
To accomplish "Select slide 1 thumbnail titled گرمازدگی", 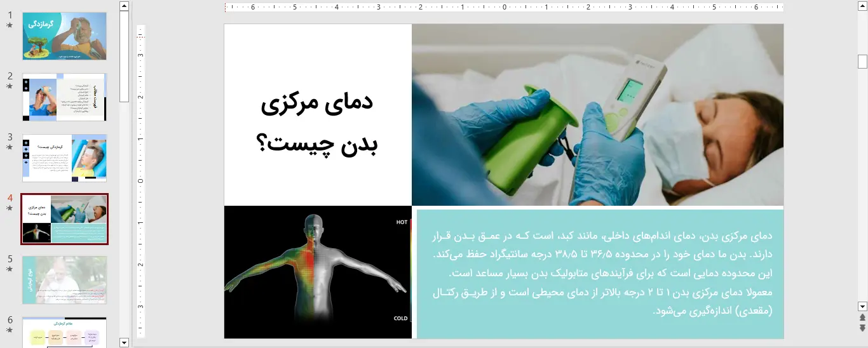I will point(64,36).
